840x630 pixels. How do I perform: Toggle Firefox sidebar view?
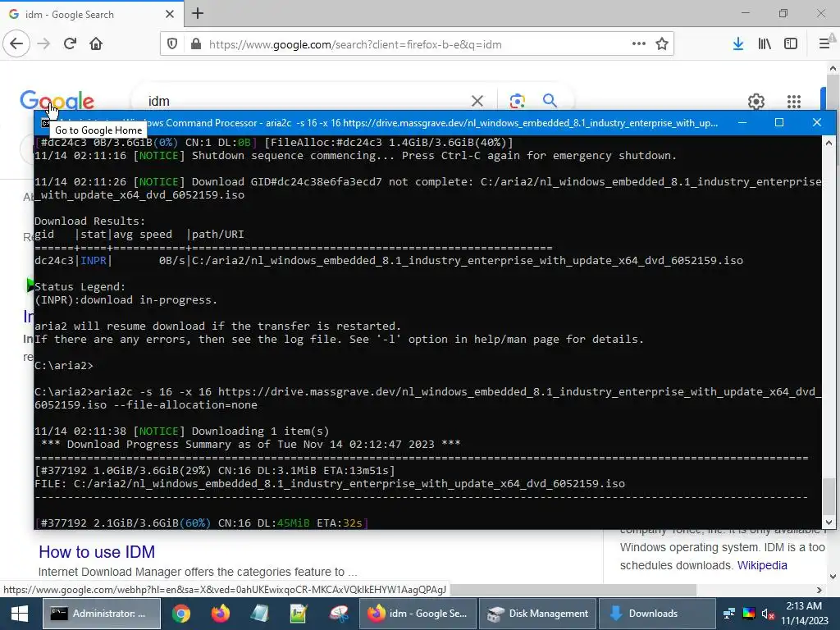coord(791,44)
